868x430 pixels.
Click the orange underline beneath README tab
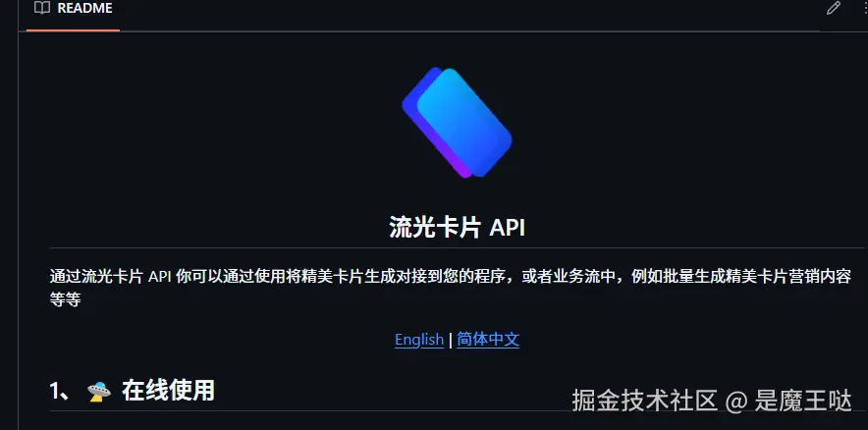pyautogui.click(x=73, y=29)
